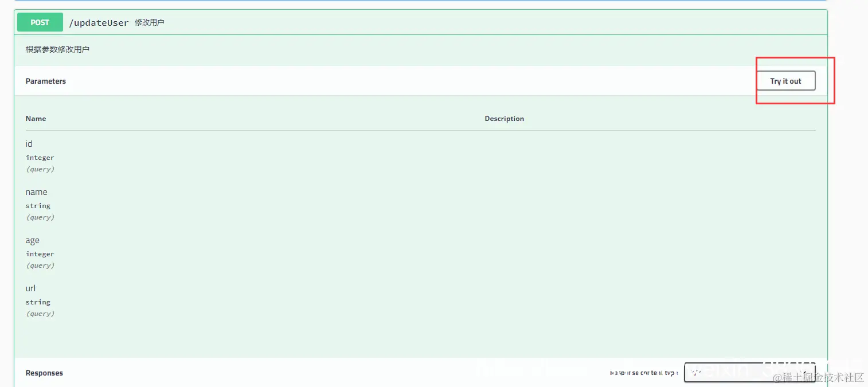Select the 'age' parameter name

click(33, 240)
